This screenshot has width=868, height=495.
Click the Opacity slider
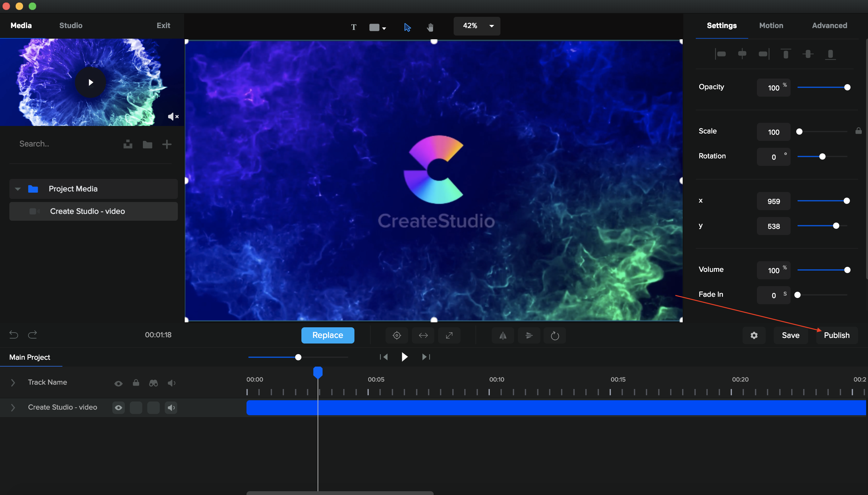(x=822, y=87)
